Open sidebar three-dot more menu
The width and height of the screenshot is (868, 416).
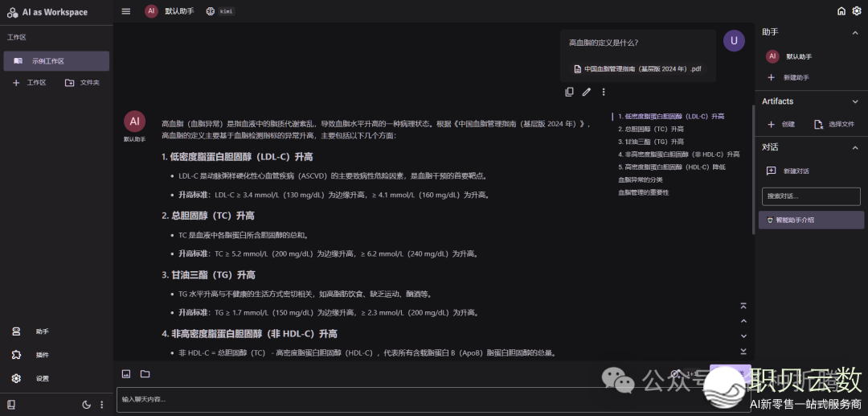[x=101, y=405]
